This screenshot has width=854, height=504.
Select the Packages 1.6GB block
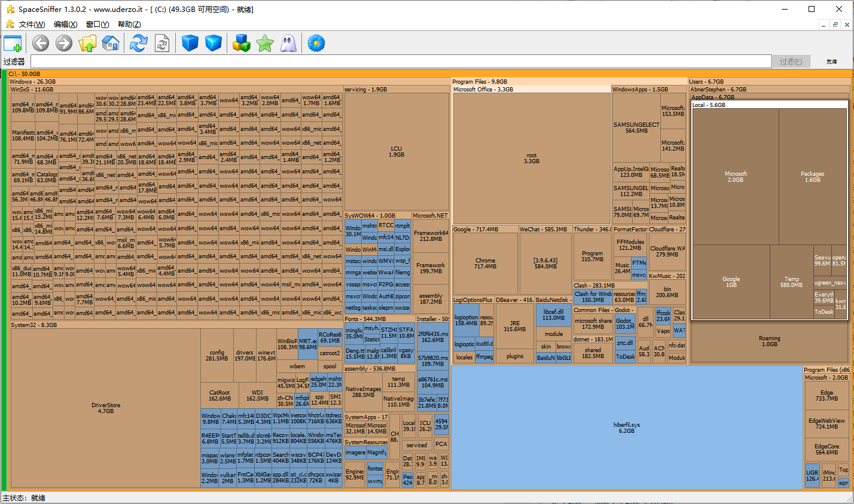(813, 177)
